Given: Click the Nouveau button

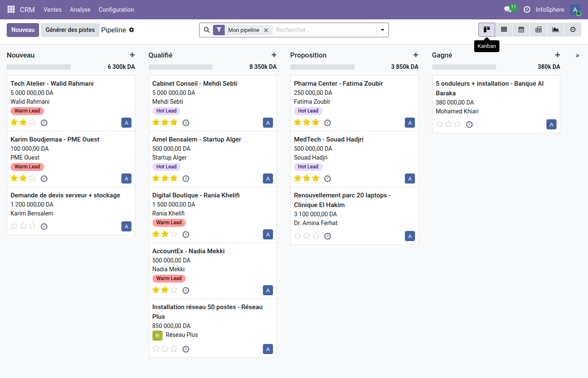Looking at the screenshot, I should point(23,30).
